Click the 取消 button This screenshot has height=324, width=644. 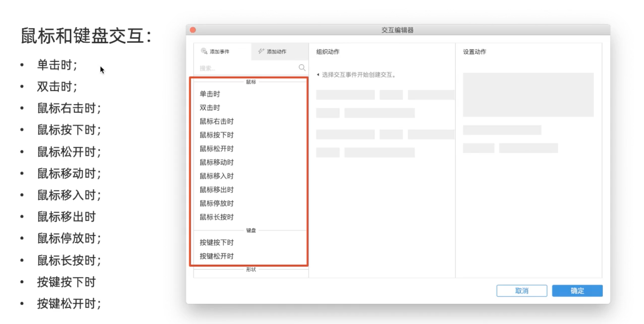click(x=522, y=291)
